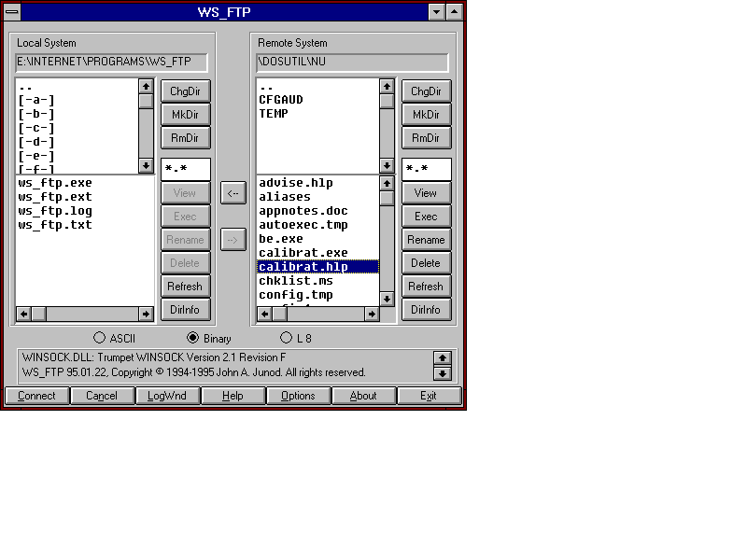Show the About dialog
This screenshot has height=560, width=747.
[x=363, y=396]
